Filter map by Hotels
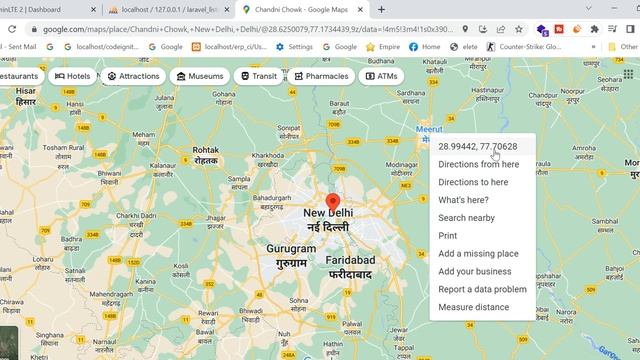This screenshot has width=640, height=360. click(72, 76)
